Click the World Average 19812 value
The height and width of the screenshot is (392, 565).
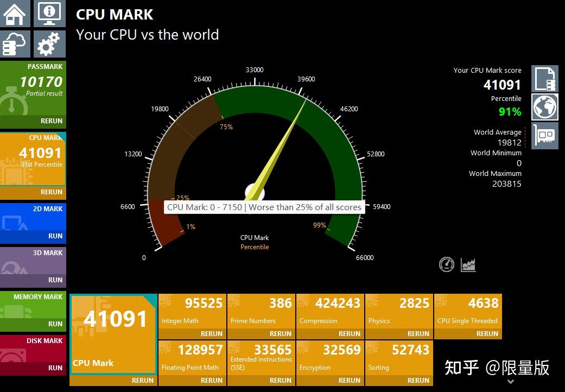pos(509,142)
